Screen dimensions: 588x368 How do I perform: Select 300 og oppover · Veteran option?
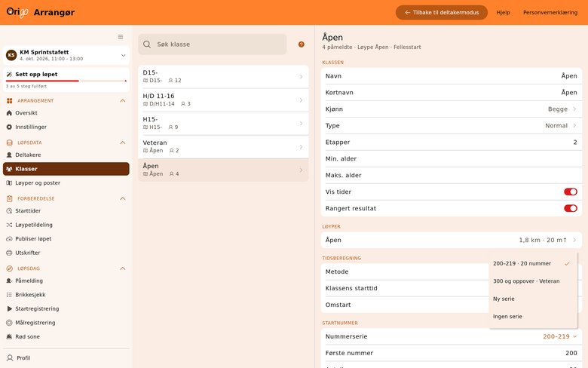[x=533, y=281]
